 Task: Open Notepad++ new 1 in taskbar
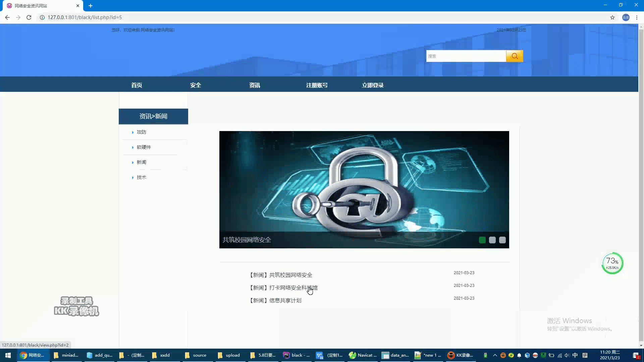coord(428,355)
